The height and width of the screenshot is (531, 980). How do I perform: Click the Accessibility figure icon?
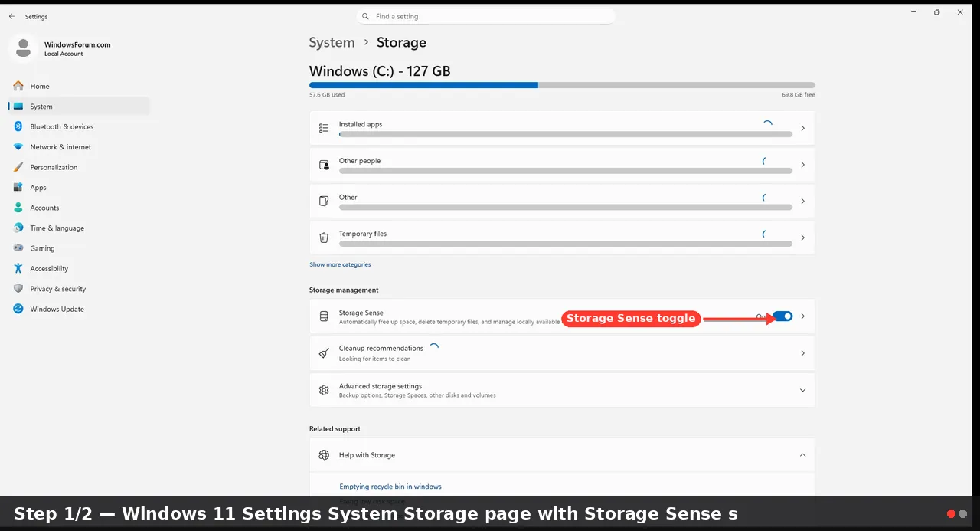tap(18, 269)
